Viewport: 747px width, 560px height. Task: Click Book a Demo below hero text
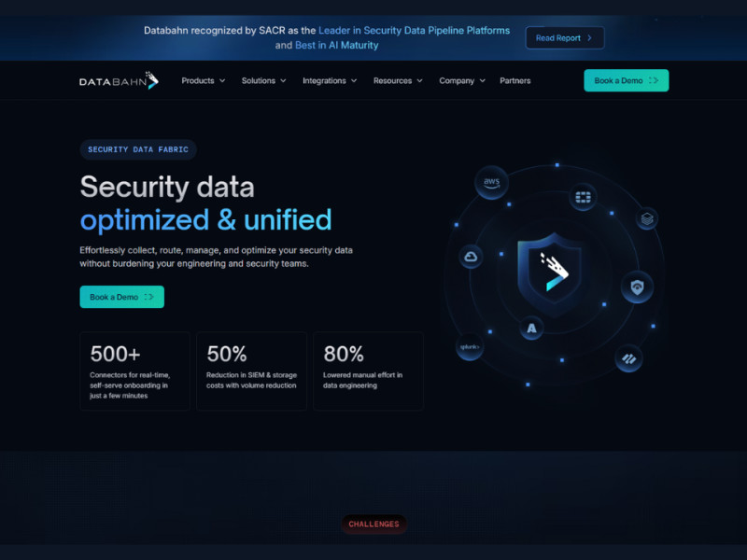pyautogui.click(x=122, y=297)
